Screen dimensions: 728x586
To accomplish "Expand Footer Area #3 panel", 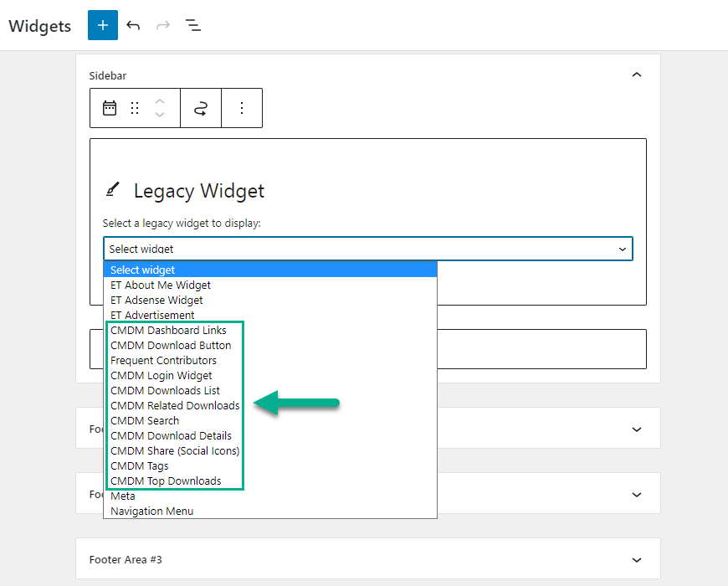I will click(637, 560).
